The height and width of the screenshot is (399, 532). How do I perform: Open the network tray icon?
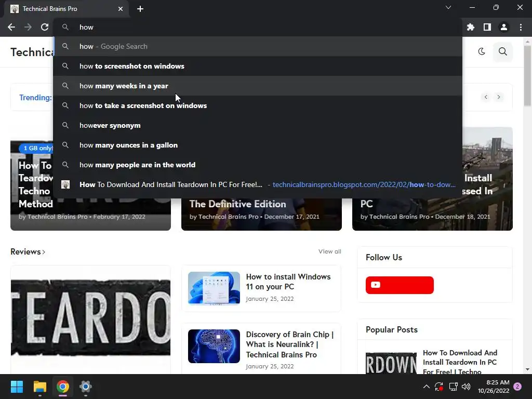coord(453,387)
